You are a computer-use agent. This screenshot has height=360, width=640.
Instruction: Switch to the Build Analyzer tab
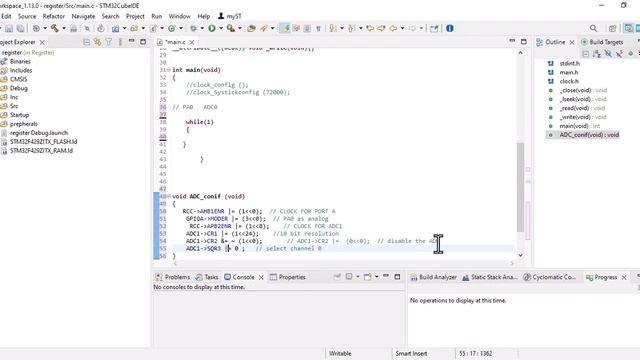[x=433, y=277]
